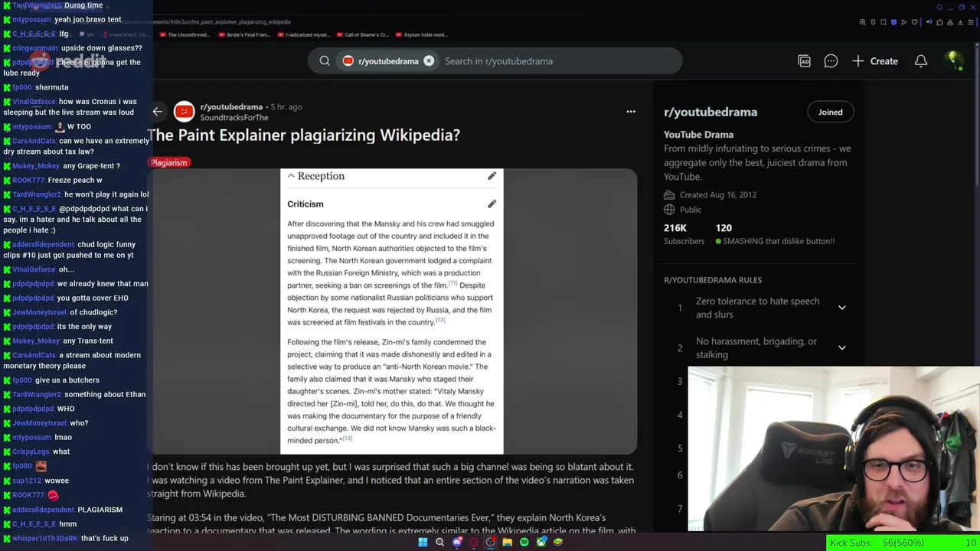
Task: Open the Windows Start button
Action: [x=423, y=543]
